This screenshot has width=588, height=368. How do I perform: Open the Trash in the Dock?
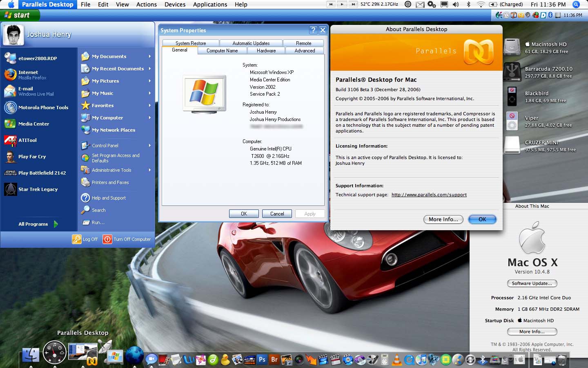pyautogui.click(x=562, y=360)
